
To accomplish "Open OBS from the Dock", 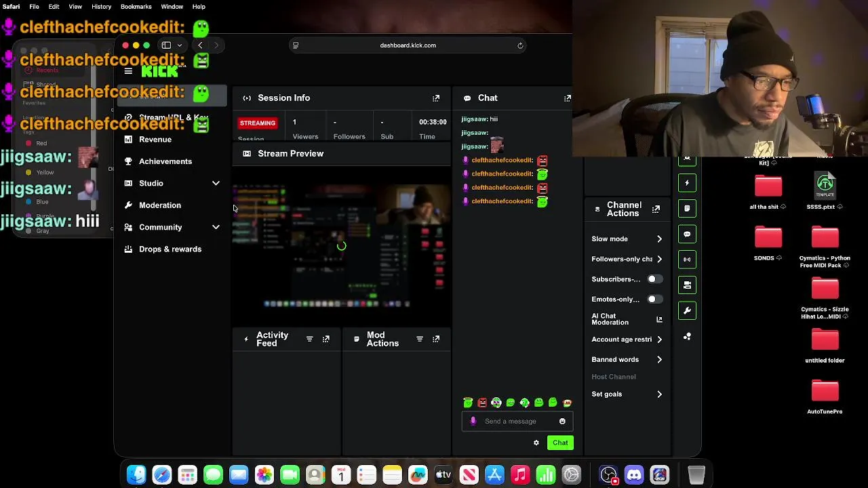I will (608, 475).
